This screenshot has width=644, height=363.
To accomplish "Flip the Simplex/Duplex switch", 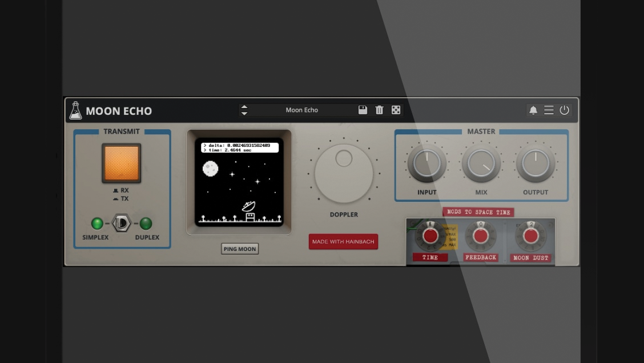I will 121,224.
